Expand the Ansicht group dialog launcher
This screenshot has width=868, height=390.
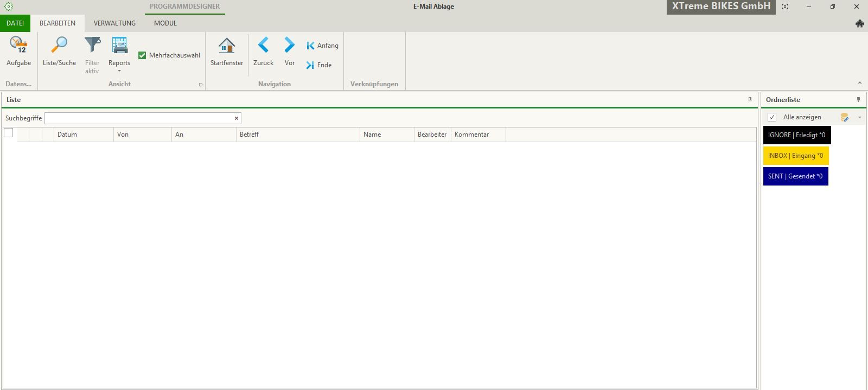click(x=201, y=85)
